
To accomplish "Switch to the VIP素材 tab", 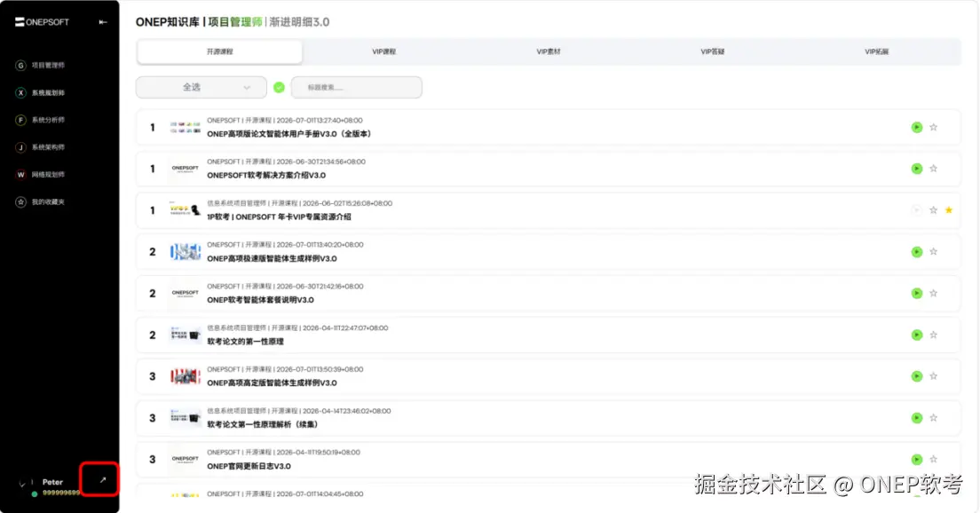I will tap(548, 51).
